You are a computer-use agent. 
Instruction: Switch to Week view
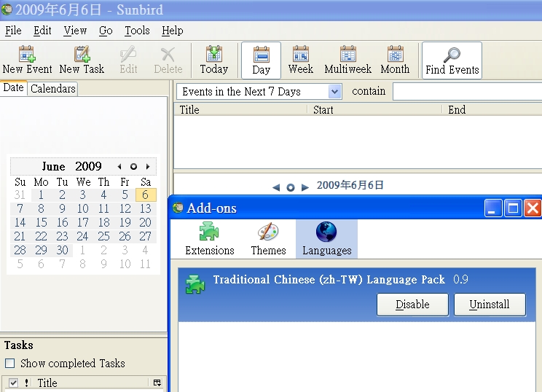click(300, 60)
